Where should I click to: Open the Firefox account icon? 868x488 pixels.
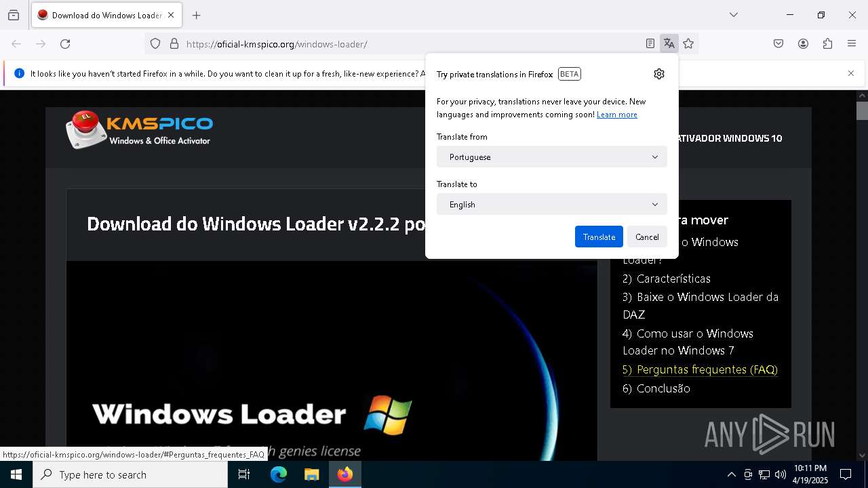[803, 44]
